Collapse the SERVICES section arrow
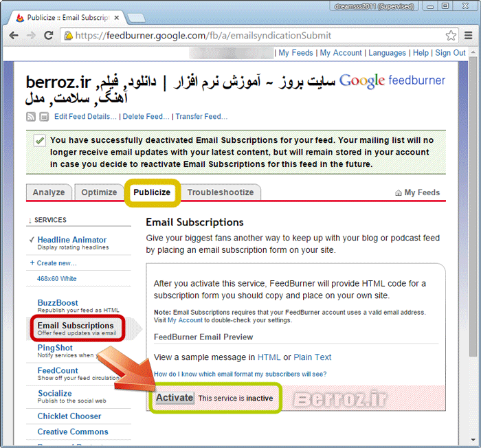This screenshot has width=481, height=448. 30,221
